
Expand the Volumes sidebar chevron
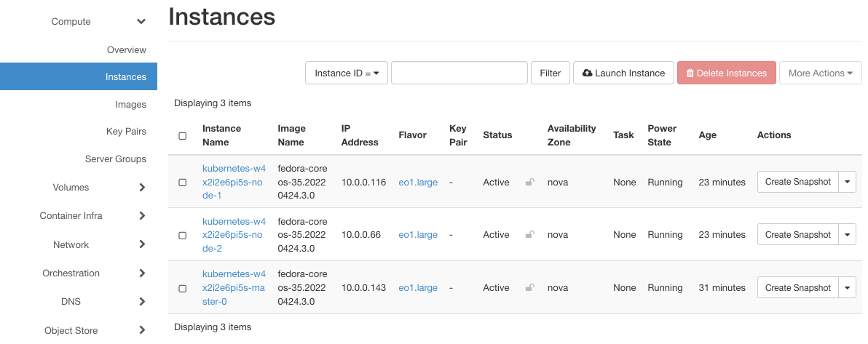coord(142,188)
